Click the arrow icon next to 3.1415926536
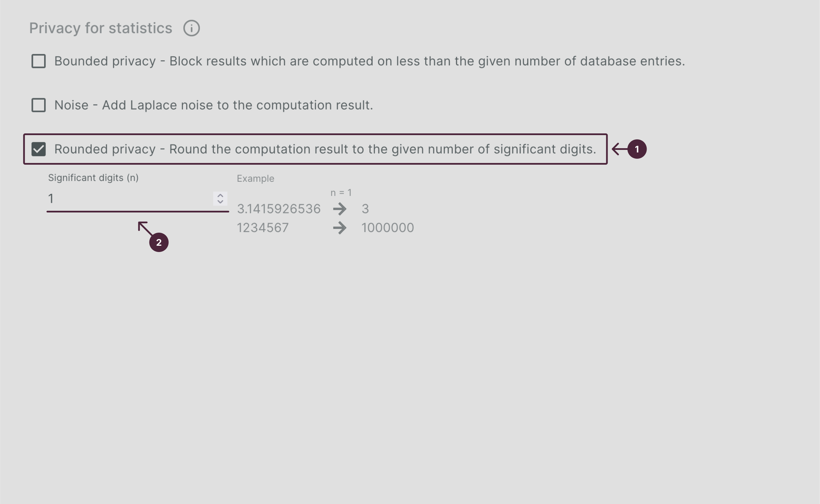Viewport: 820px width, 504px height. point(340,209)
